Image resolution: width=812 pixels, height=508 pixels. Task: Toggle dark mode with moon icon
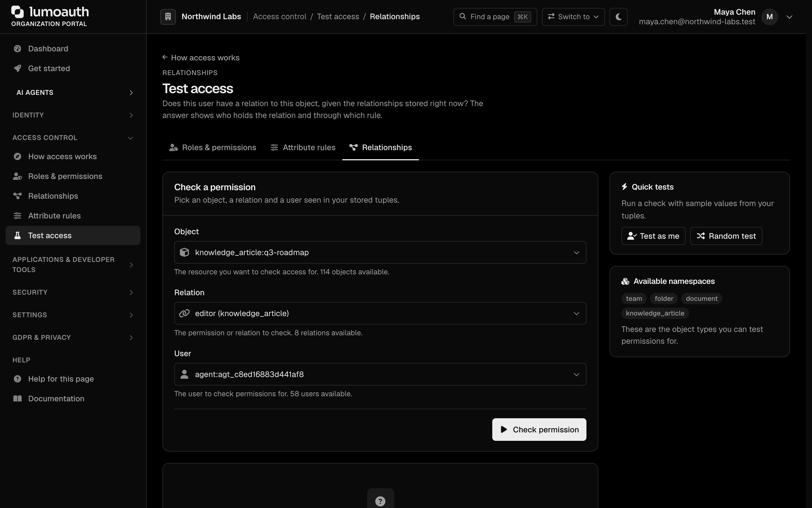pyautogui.click(x=618, y=16)
